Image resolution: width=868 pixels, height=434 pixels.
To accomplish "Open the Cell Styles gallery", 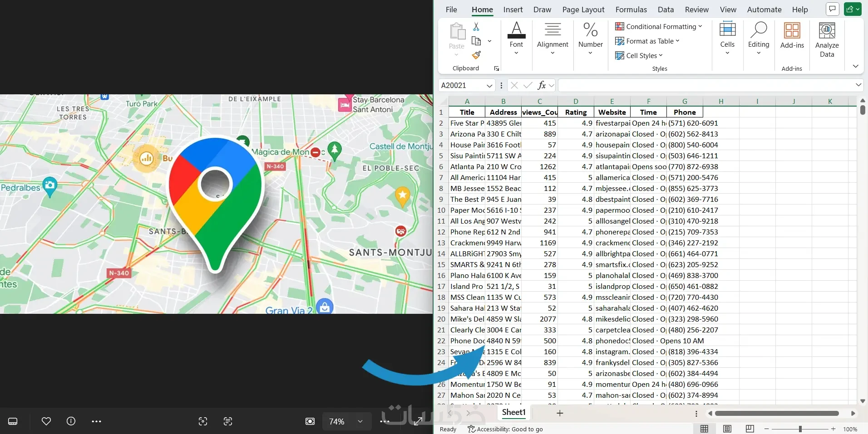I will pos(639,56).
